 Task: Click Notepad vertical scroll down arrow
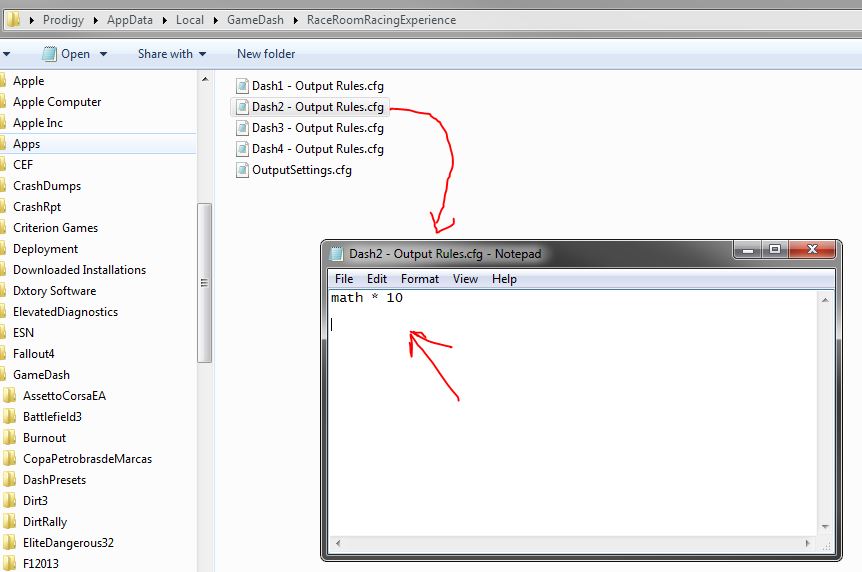coord(825,527)
